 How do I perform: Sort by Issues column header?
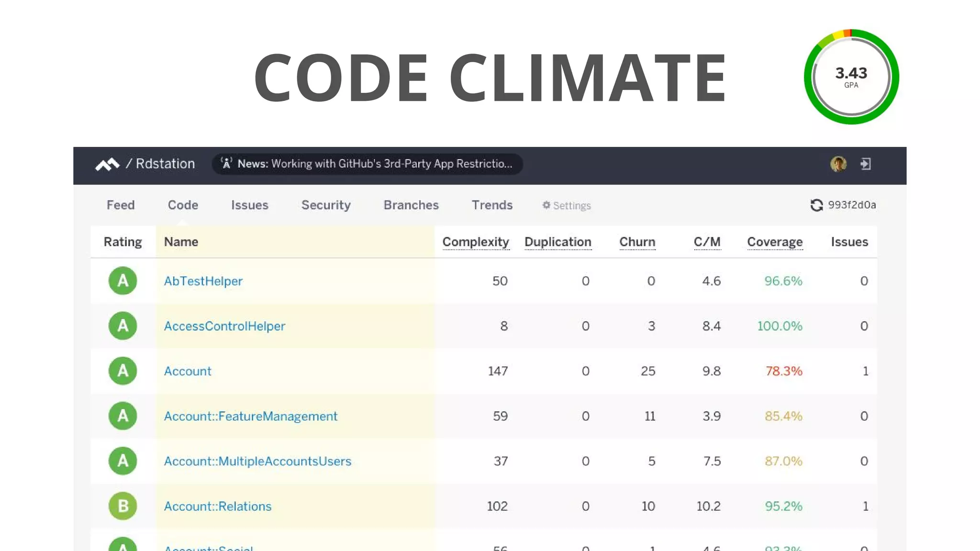849,242
